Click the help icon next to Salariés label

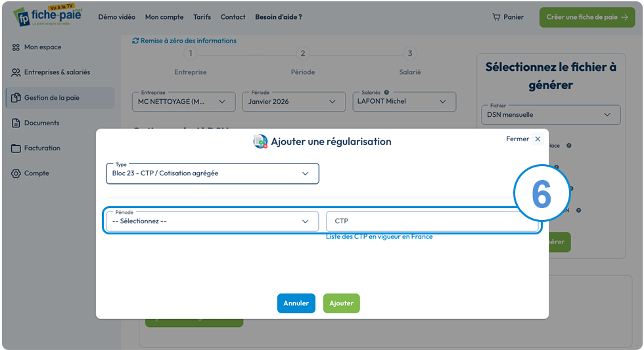386,93
